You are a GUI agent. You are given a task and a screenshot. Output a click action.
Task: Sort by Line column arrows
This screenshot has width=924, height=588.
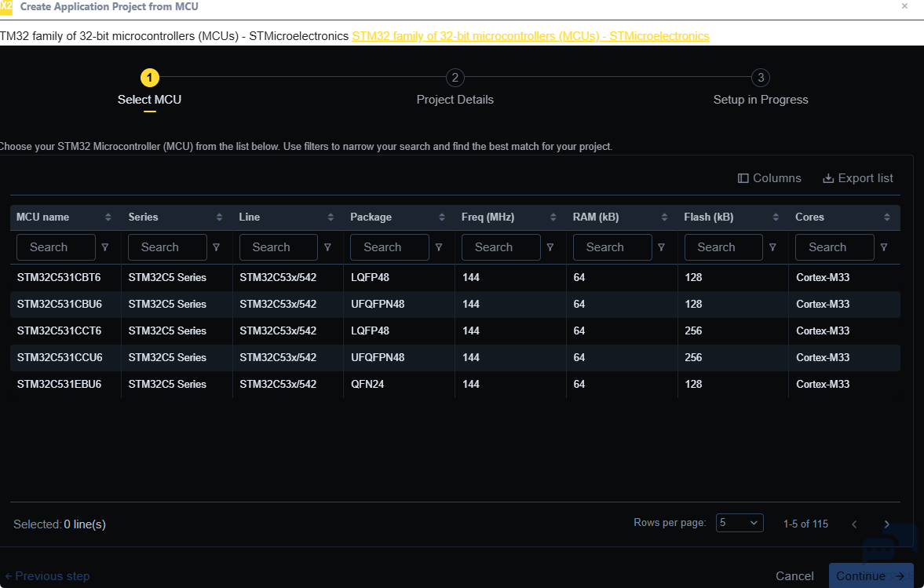331,217
